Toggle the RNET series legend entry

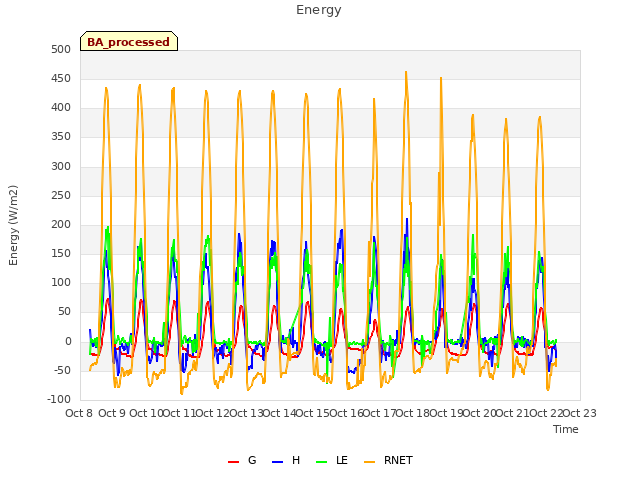coord(388,460)
